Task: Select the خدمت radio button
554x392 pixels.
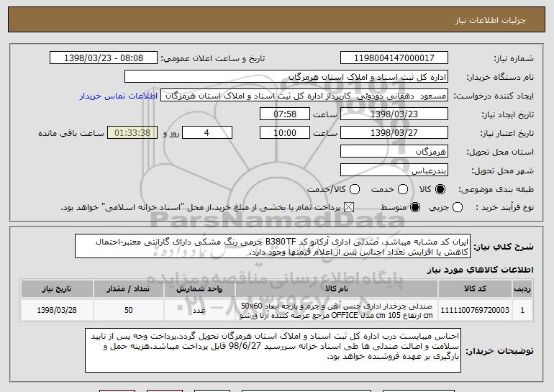Action: (403, 189)
